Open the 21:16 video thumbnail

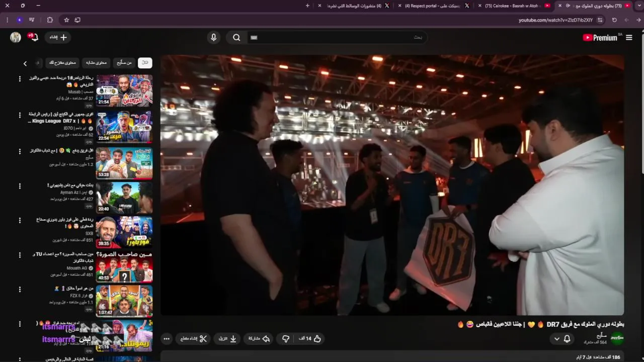point(124,335)
